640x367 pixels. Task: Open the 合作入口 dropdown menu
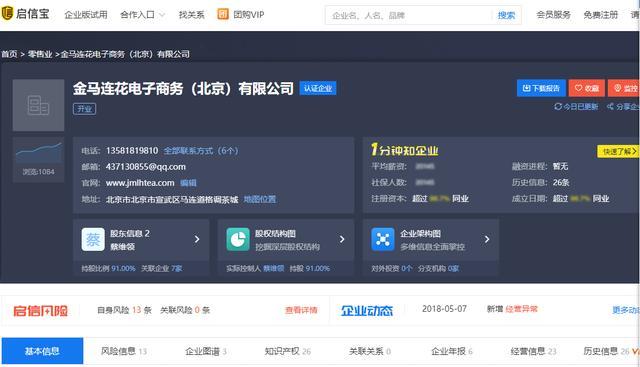pyautogui.click(x=142, y=15)
